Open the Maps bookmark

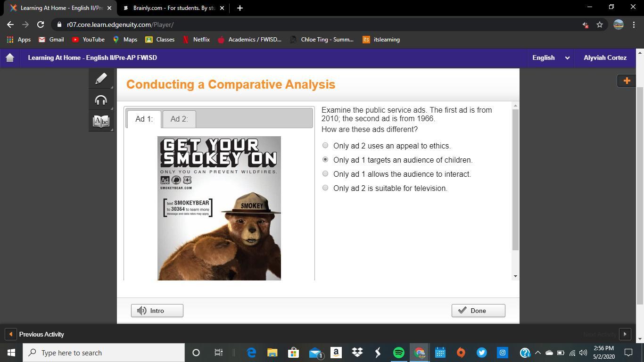[x=125, y=40]
